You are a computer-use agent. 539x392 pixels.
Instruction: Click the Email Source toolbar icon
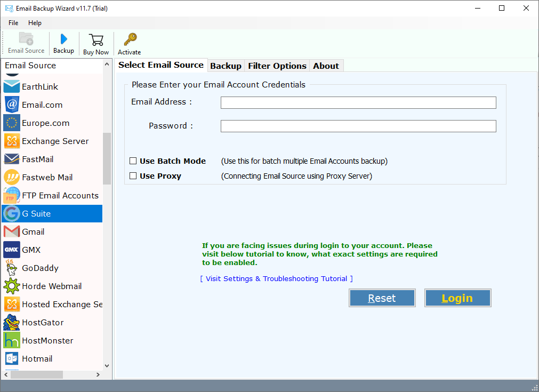[26, 39]
